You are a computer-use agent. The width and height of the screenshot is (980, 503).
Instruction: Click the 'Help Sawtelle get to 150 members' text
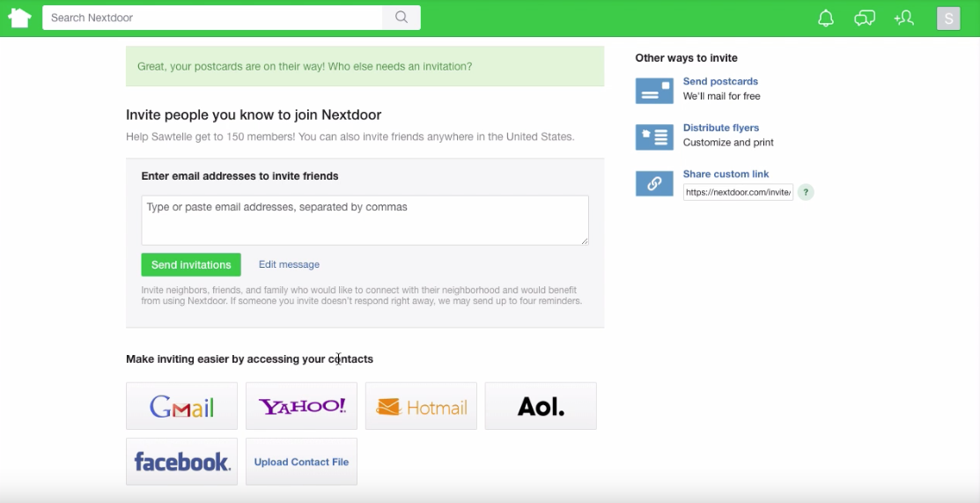tap(210, 137)
